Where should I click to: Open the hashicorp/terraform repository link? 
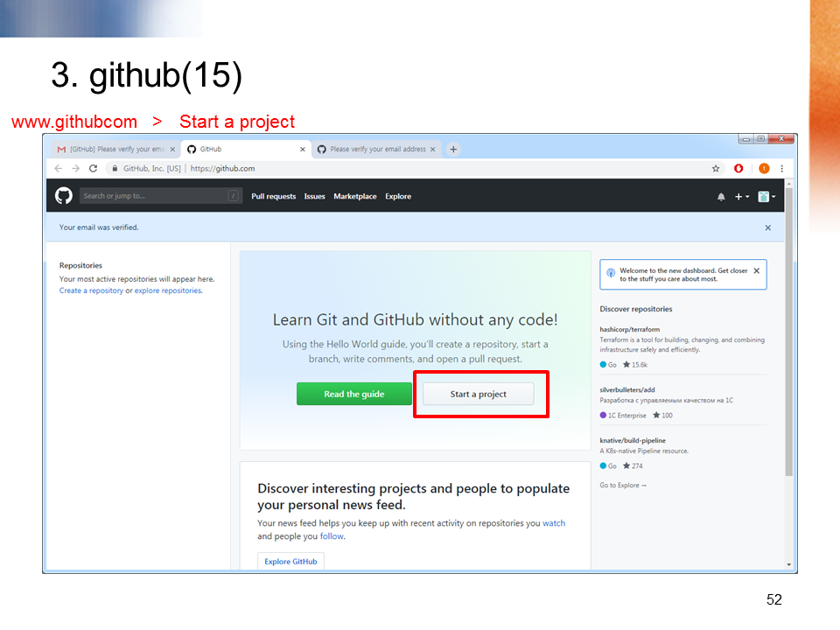pyautogui.click(x=629, y=330)
